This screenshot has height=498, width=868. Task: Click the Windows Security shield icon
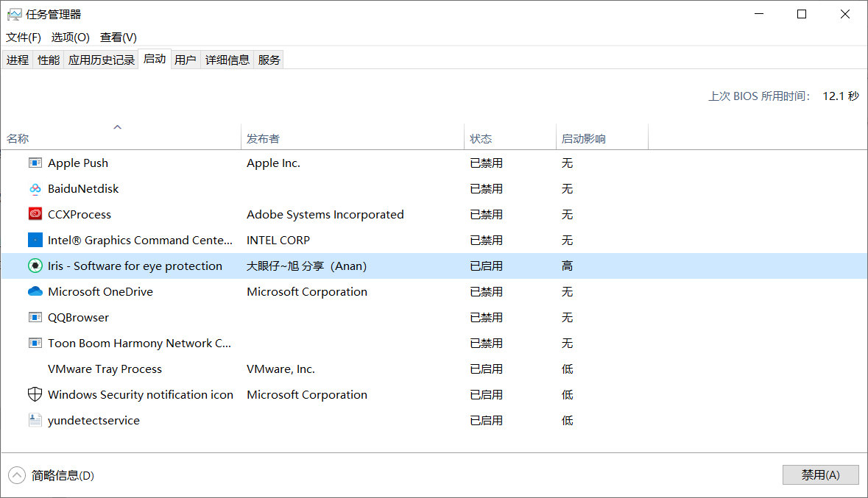point(35,395)
